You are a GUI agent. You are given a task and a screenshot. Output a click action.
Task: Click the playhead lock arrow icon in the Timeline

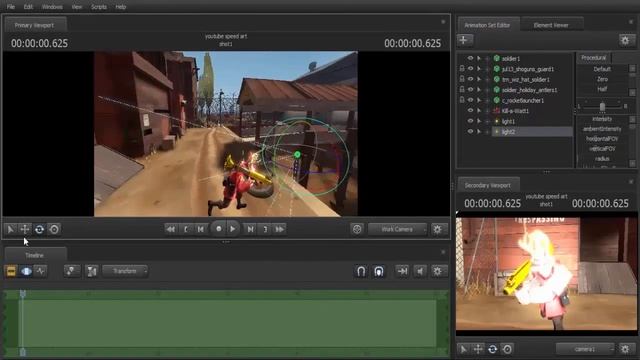[402, 271]
